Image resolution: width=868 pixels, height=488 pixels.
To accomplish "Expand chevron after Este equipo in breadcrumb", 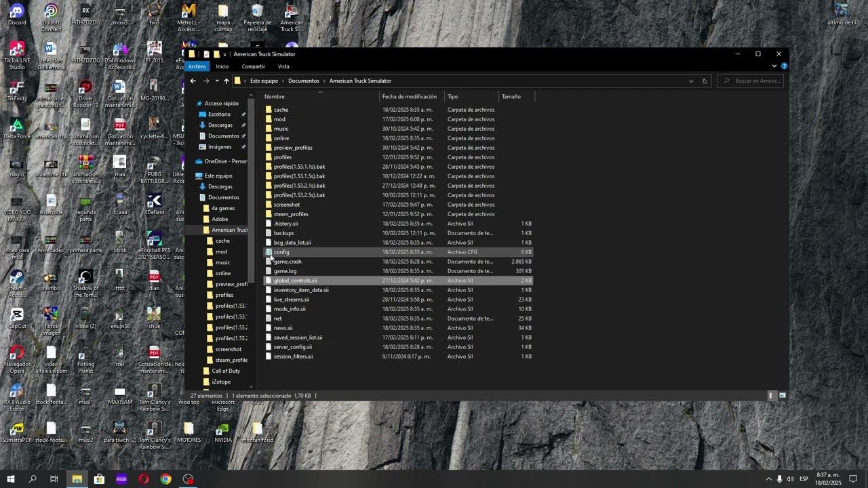I will pos(283,81).
